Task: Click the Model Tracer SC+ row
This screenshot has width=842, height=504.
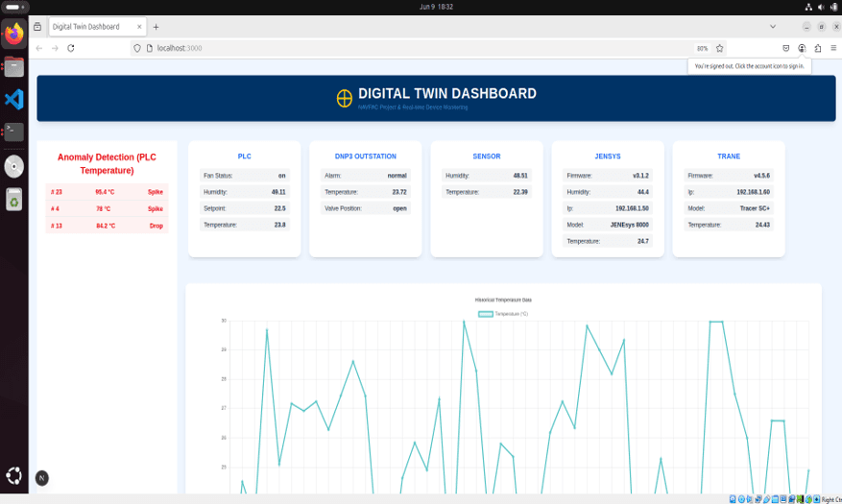Action: pos(729,208)
